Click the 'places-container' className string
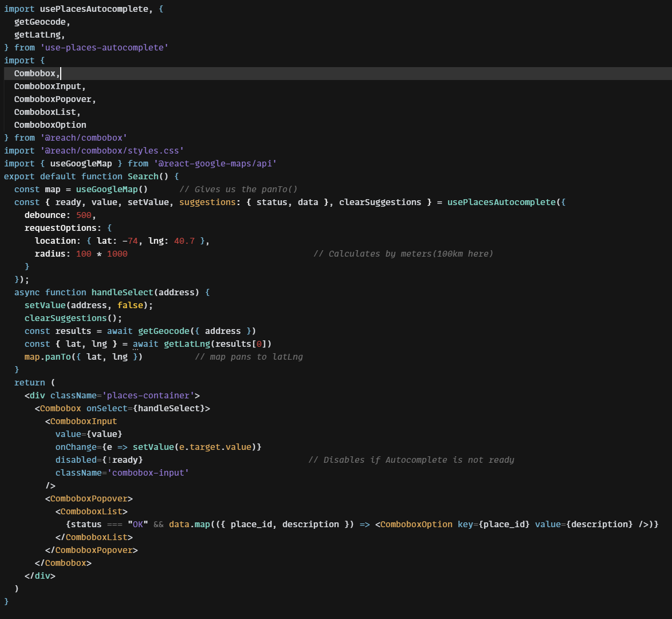This screenshot has height=619, width=672. pyautogui.click(x=148, y=396)
